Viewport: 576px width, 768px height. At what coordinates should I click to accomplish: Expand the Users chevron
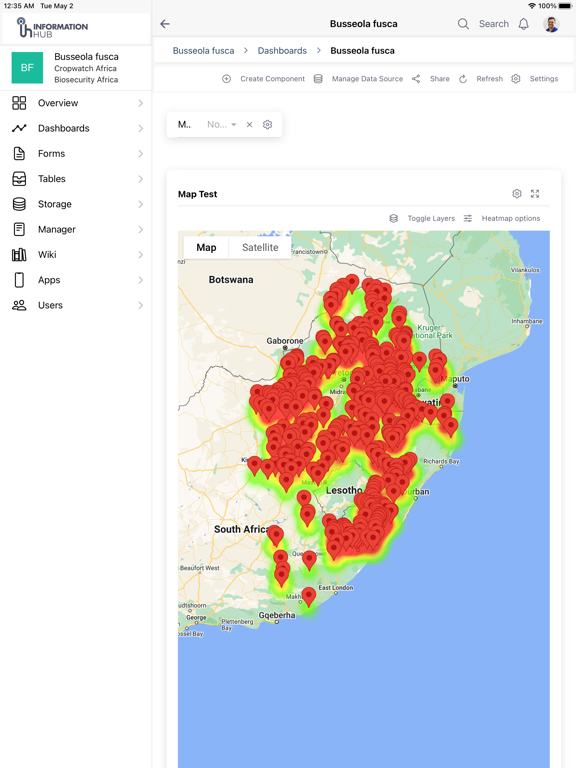pos(141,306)
